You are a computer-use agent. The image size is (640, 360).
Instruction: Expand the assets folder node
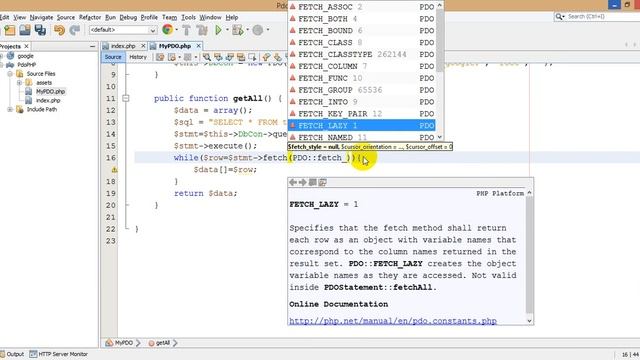(19, 82)
